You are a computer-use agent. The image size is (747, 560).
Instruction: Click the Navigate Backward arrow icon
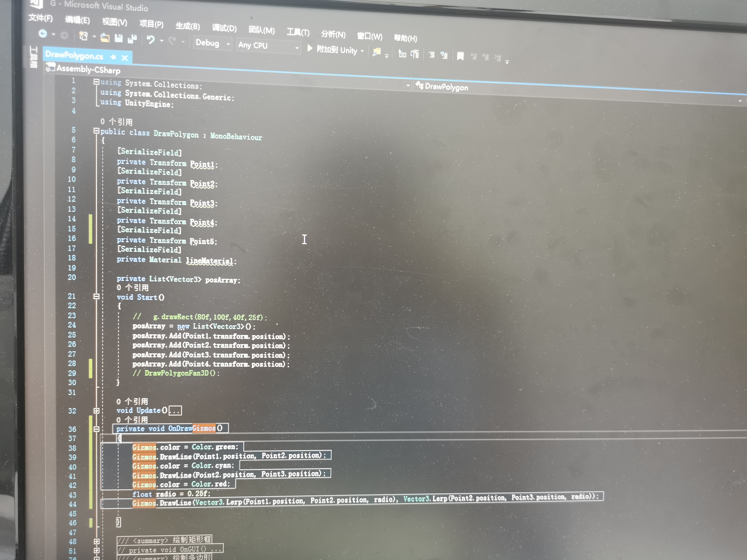pyautogui.click(x=43, y=33)
